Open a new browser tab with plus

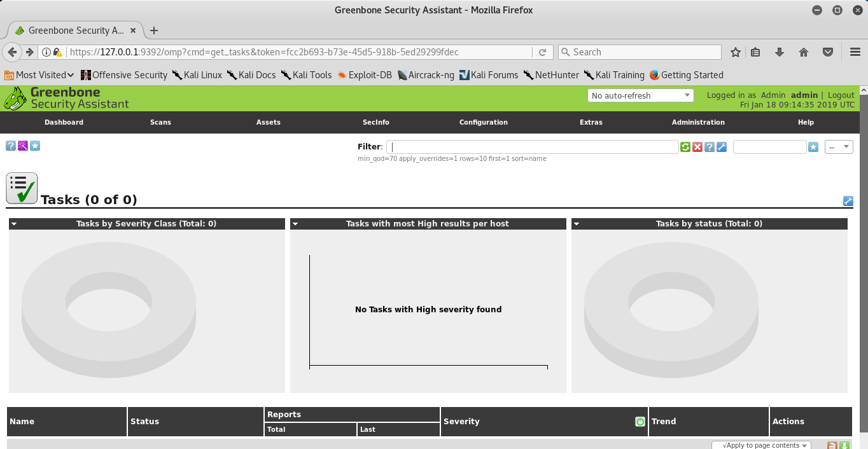(154, 31)
